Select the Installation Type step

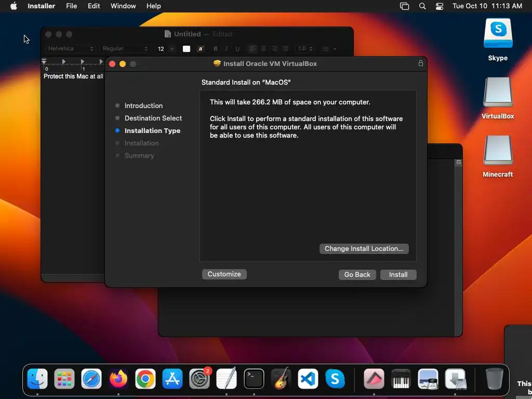tap(152, 130)
